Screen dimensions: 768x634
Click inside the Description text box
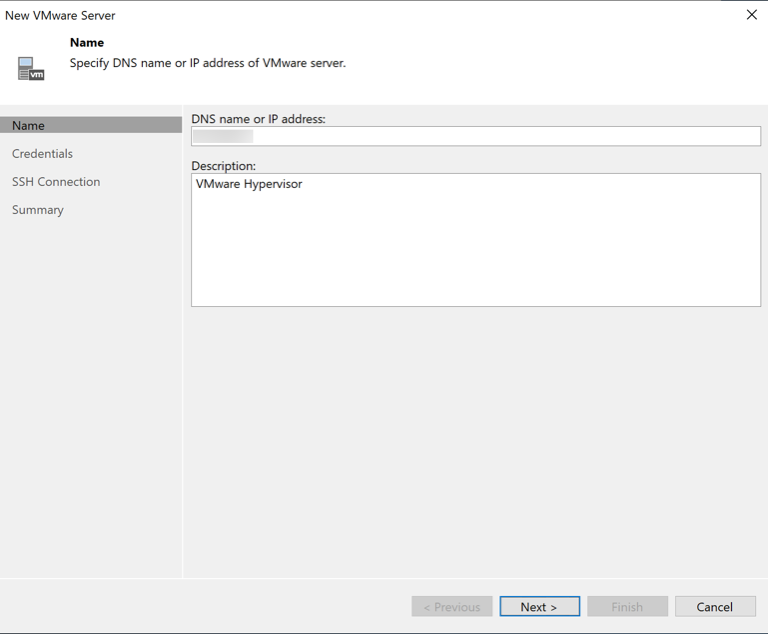pyautogui.click(x=476, y=240)
